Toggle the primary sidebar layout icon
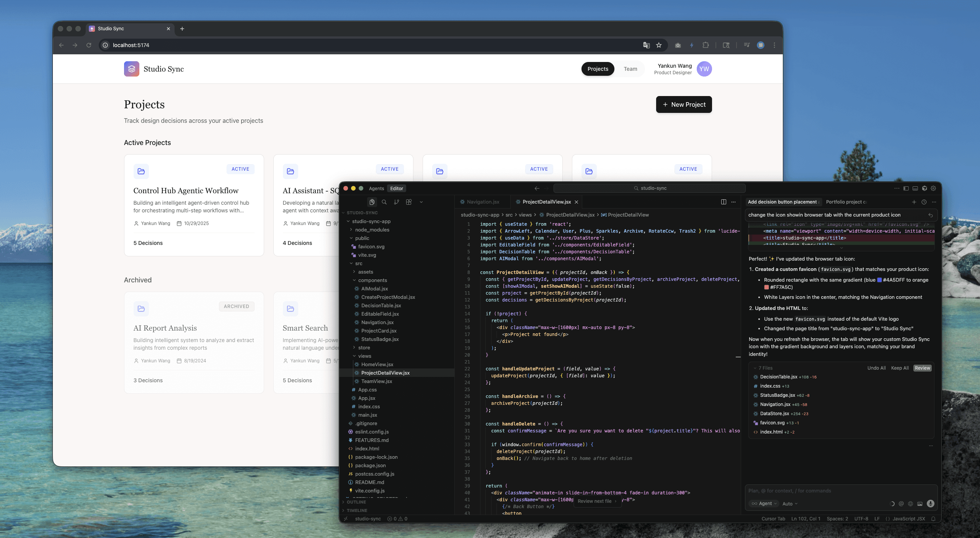Screen dimensions: 980x538 point(906,188)
